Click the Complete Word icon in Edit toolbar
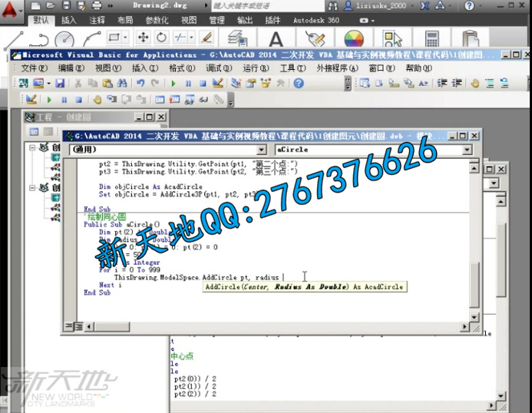Screen dimensions: 532x413 (424, 83)
